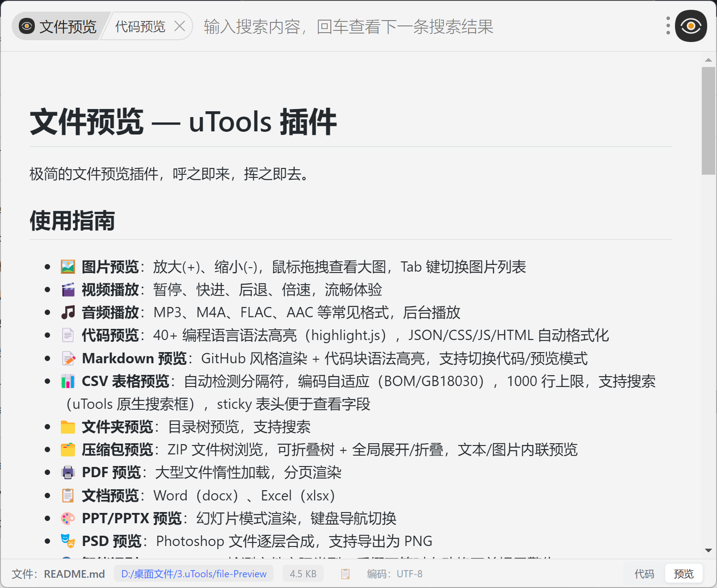This screenshot has width=717, height=588.
Task: Click the palette emoji beside PPT/PPTX 预览
Action: click(68, 518)
